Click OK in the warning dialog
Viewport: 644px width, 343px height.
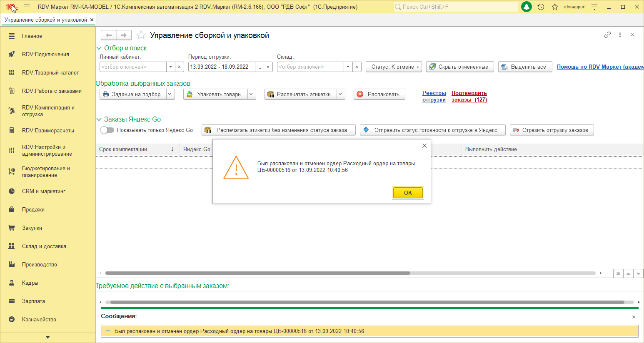click(408, 193)
